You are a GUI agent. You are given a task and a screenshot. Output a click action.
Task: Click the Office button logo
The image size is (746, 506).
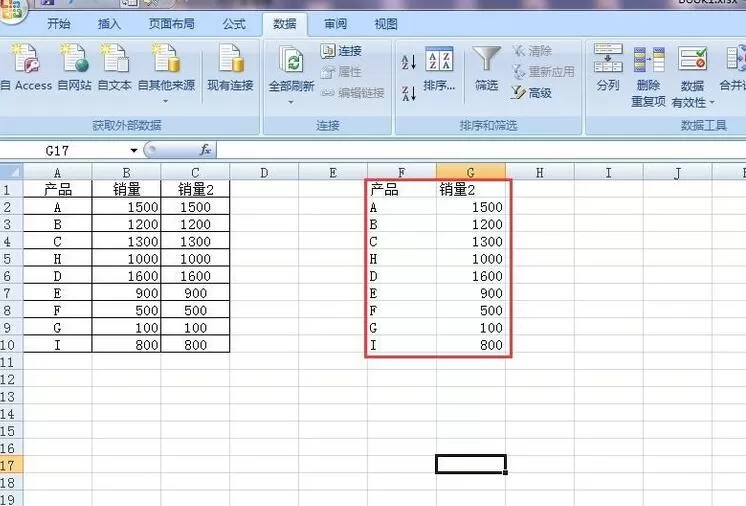11,10
